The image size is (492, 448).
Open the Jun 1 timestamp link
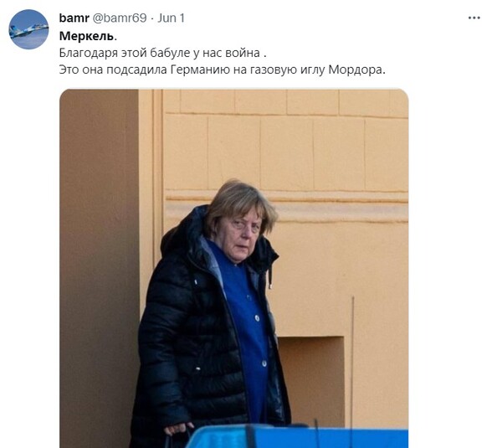point(171,18)
